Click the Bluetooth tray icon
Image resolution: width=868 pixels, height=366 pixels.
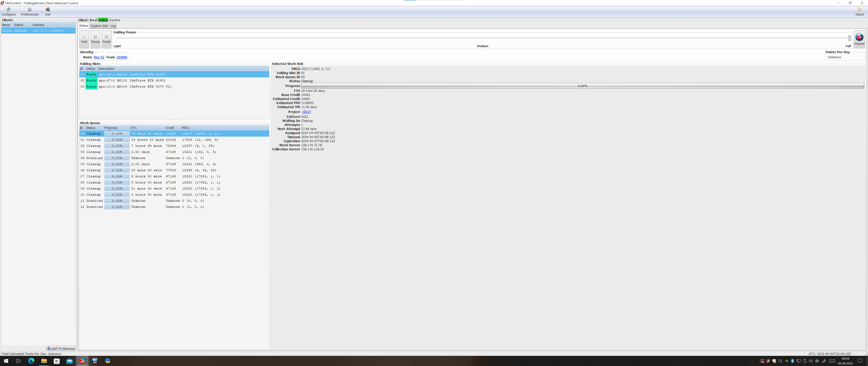(x=793, y=361)
